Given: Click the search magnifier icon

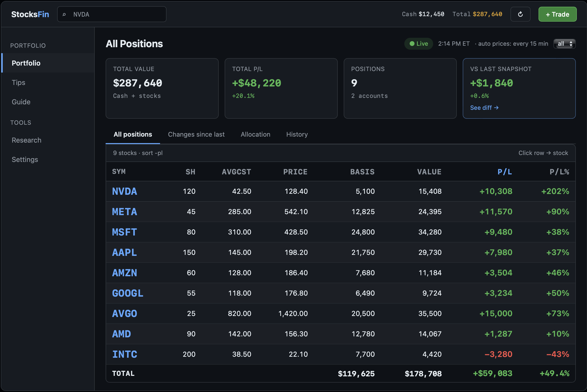Looking at the screenshot, I should (x=64, y=14).
